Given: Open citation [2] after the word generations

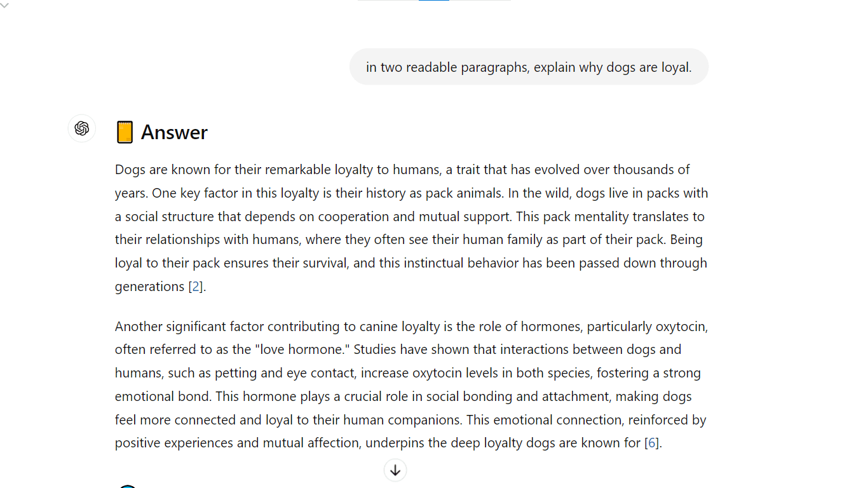Looking at the screenshot, I should click(x=196, y=287).
